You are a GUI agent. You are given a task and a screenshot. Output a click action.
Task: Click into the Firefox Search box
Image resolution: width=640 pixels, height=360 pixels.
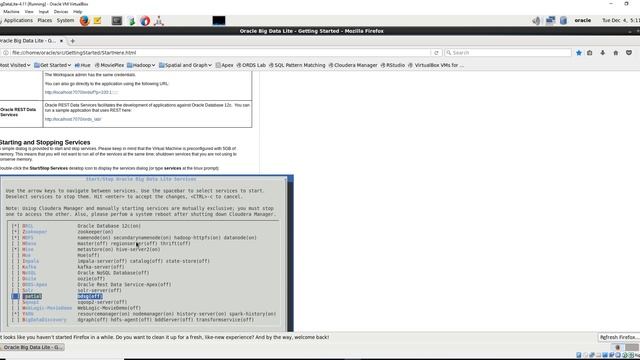click(508, 53)
